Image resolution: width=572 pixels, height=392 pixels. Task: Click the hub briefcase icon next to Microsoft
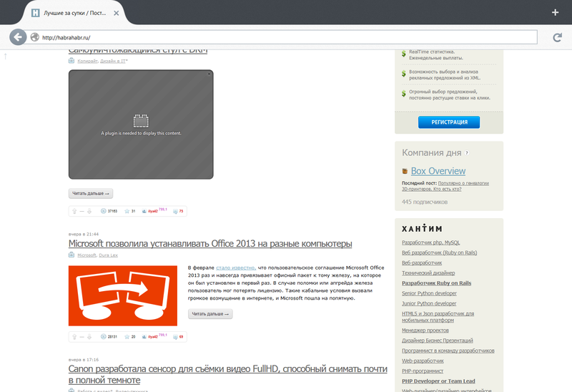click(x=71, y=255)
